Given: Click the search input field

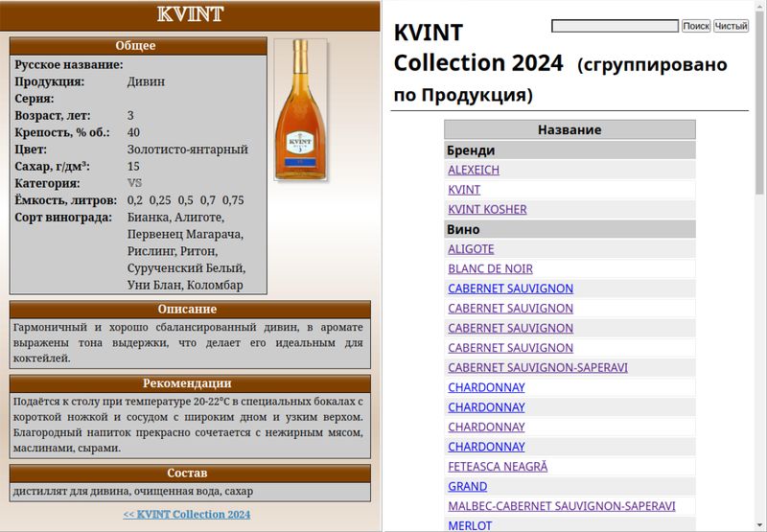Looking at the screenshot, I should click(x=615, y=26).
